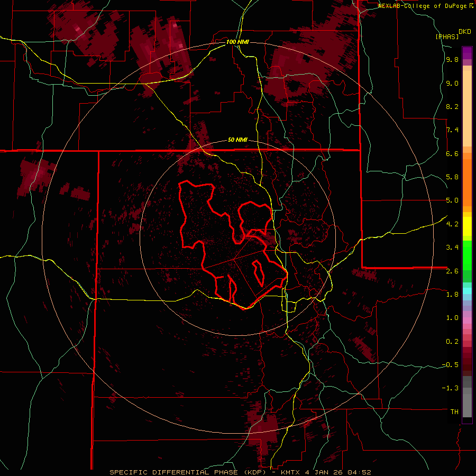Pick the yellow segment of the color bar
This screenshot has width=476, height=476.
tap(467, 226)
